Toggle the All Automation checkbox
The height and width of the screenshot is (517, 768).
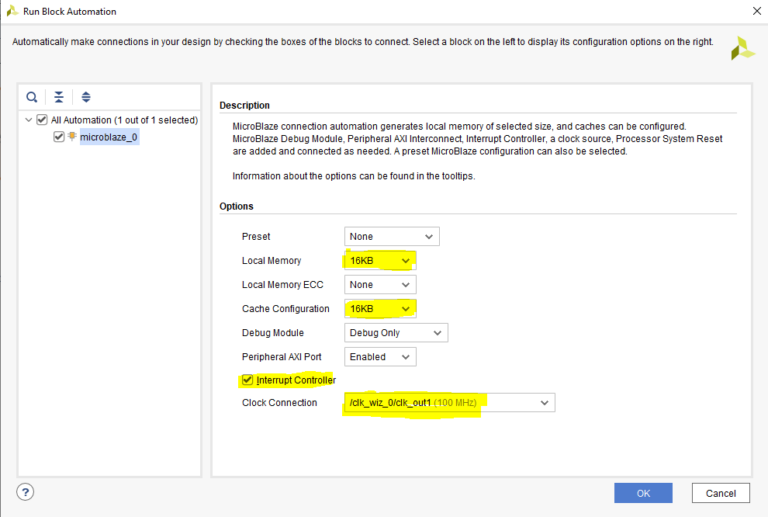[41, 120]
